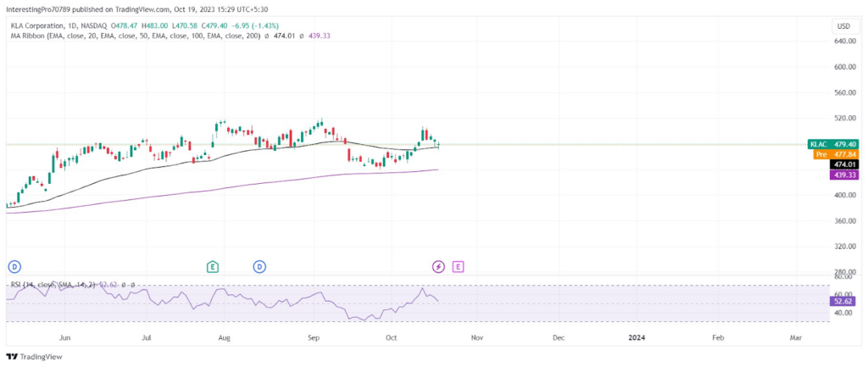Click the Jun time axis label

(x=64, y=337)
